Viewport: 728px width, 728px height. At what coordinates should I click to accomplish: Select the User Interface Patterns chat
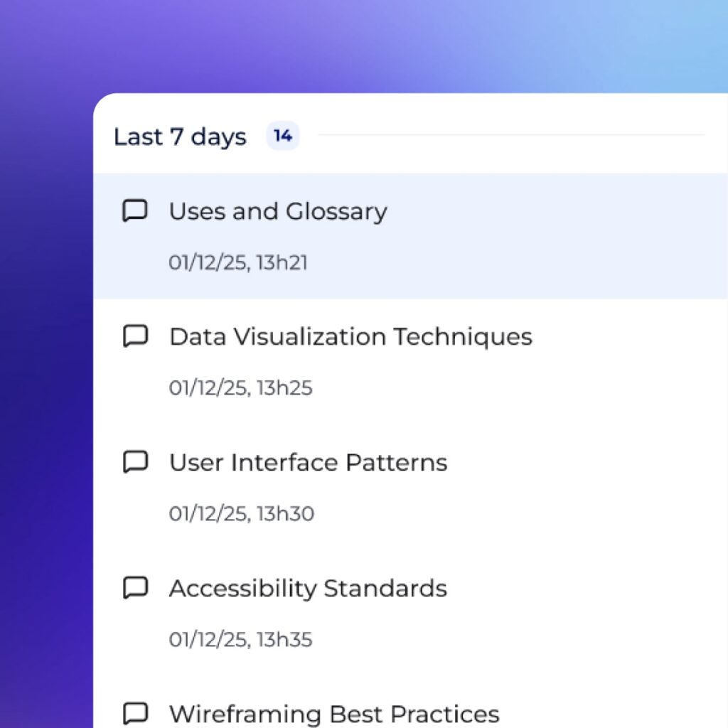click(x=308, y=462)
